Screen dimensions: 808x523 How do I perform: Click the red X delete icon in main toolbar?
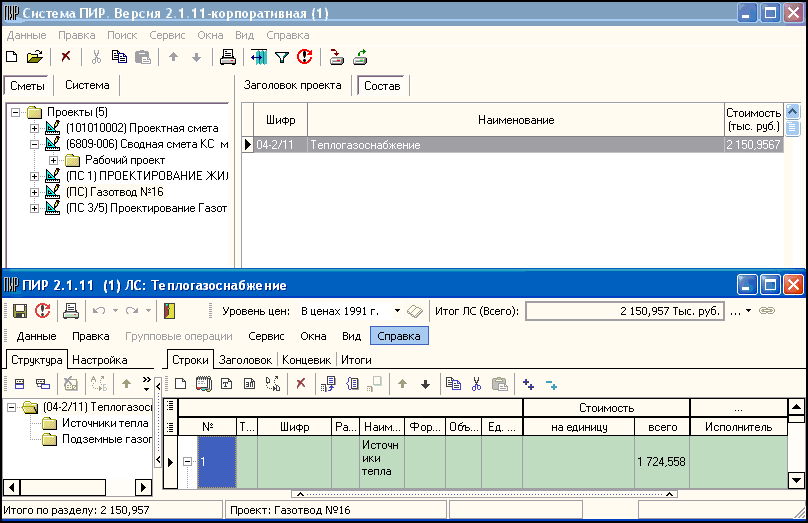coord(66,57)
